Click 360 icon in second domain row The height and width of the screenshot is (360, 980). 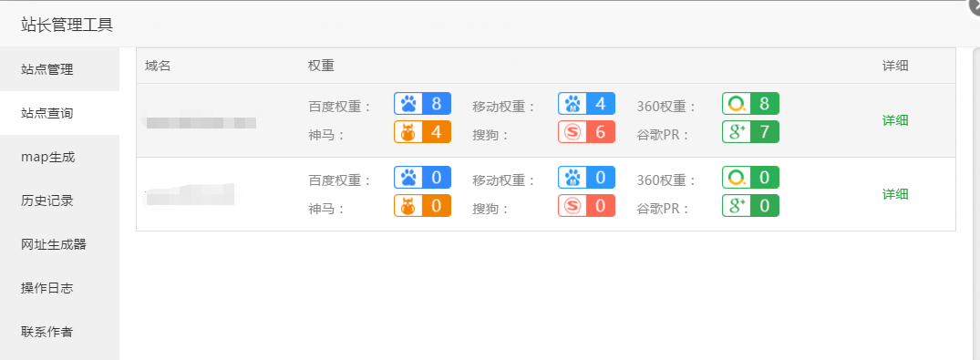coord(737,178)
